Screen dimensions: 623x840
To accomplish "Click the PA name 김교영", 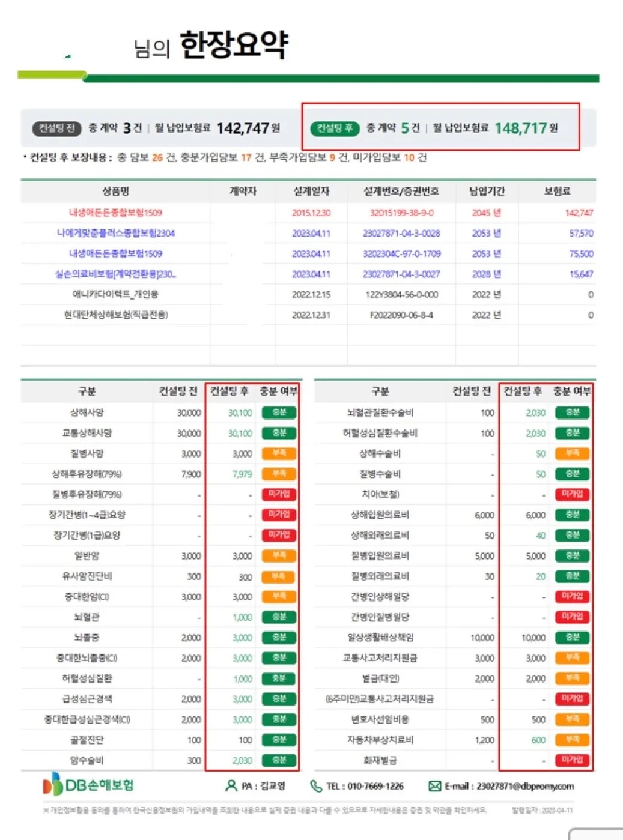I will (x=273, y=786).
